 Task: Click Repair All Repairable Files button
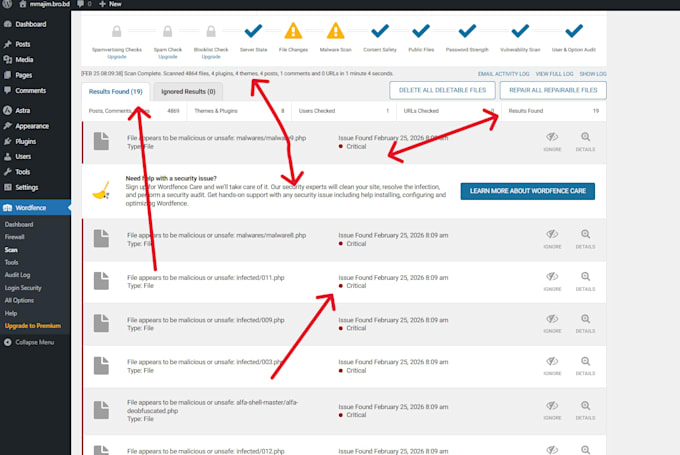(x=553, y=90)
